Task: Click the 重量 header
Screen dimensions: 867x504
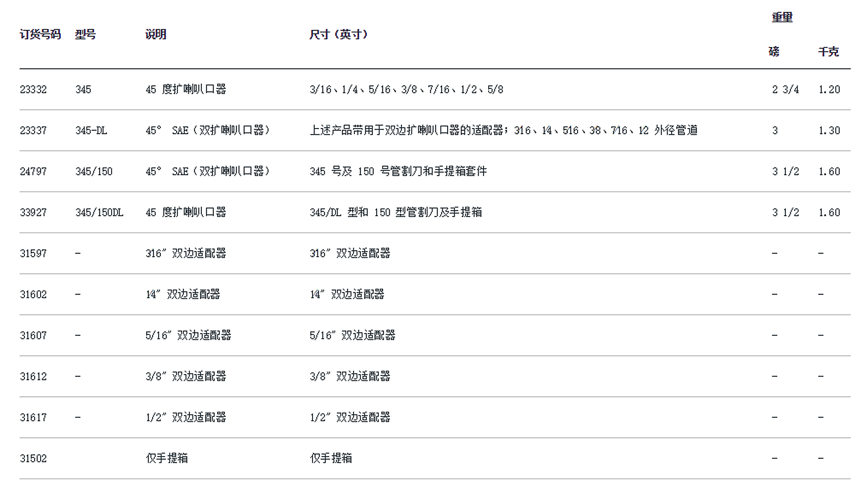Action: (x=782, y=18)
